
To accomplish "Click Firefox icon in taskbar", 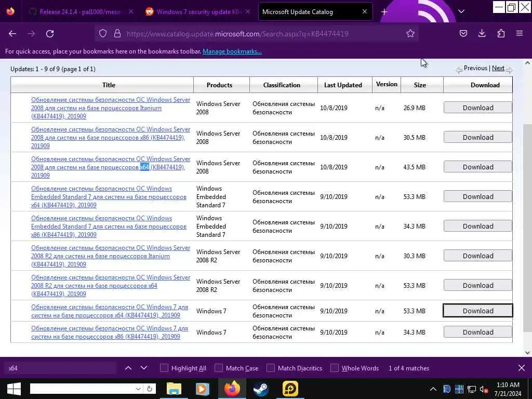I will [x=232, y=389].
